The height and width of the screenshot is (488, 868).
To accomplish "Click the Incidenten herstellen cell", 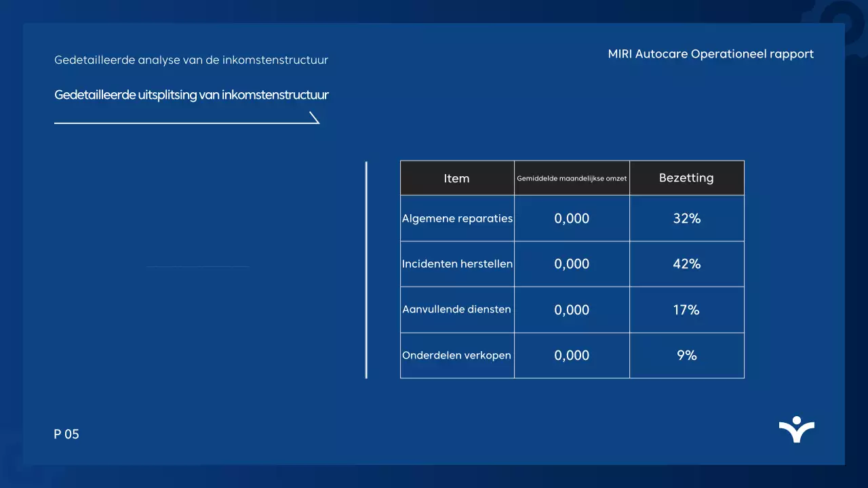I will click(x=457, y=264).
